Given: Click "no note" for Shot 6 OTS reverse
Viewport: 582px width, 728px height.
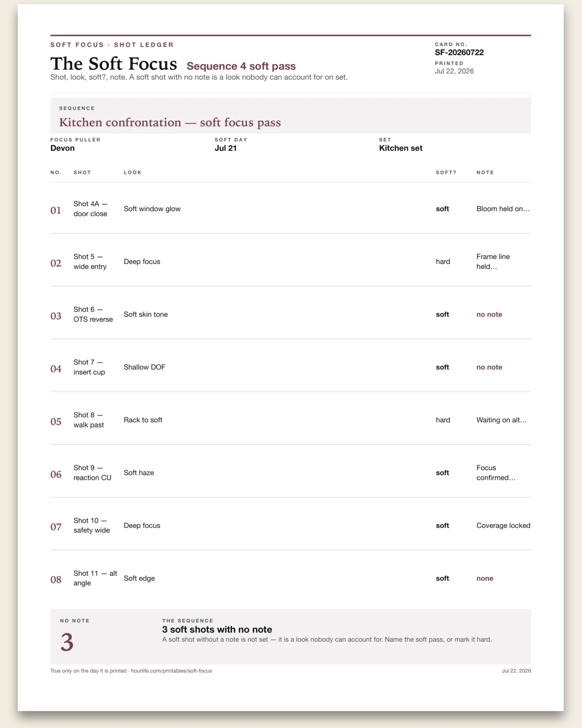Looking at the screenshot, I should coord(489,314).
